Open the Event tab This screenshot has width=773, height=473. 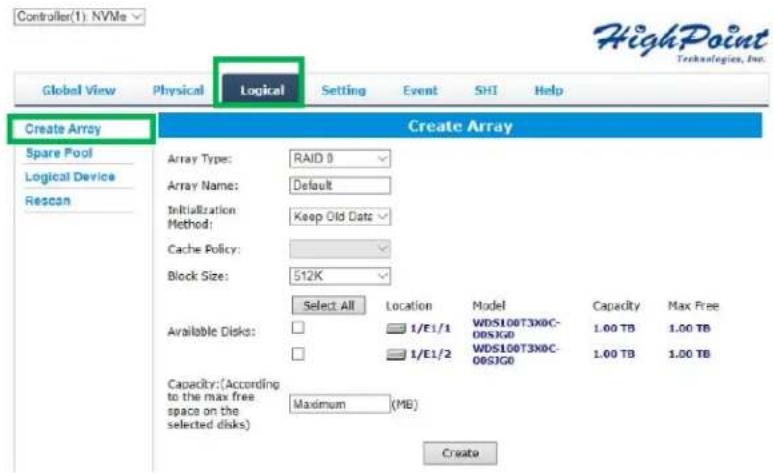pyautogui.click(x=420, y=90)
